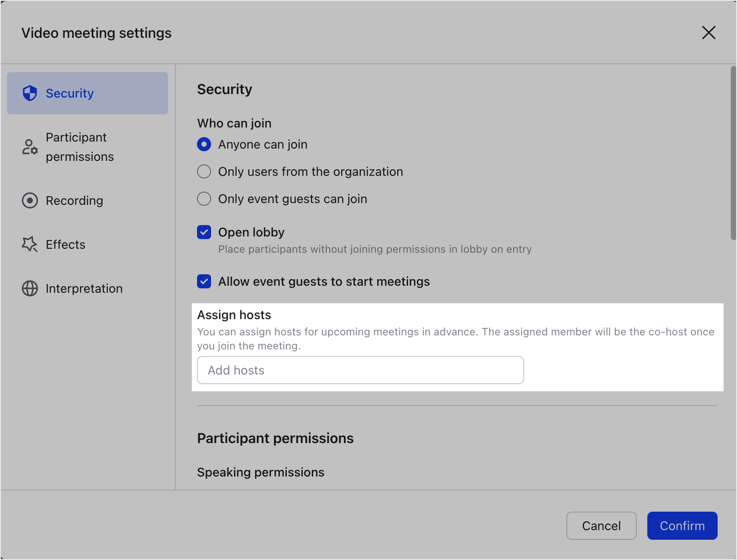The image size is (737, 560).
Task: Click the Add hosts input field
Action: tap(360, 370)
